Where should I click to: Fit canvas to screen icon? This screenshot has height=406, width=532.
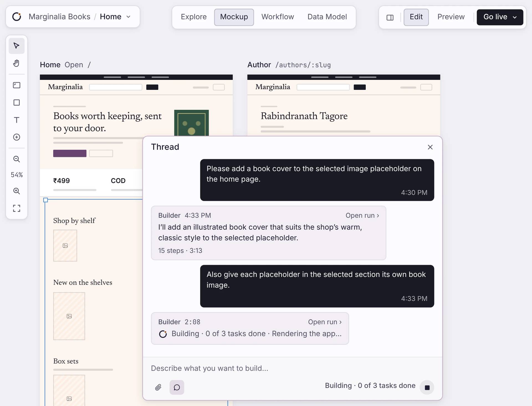[x=17, y=208]
